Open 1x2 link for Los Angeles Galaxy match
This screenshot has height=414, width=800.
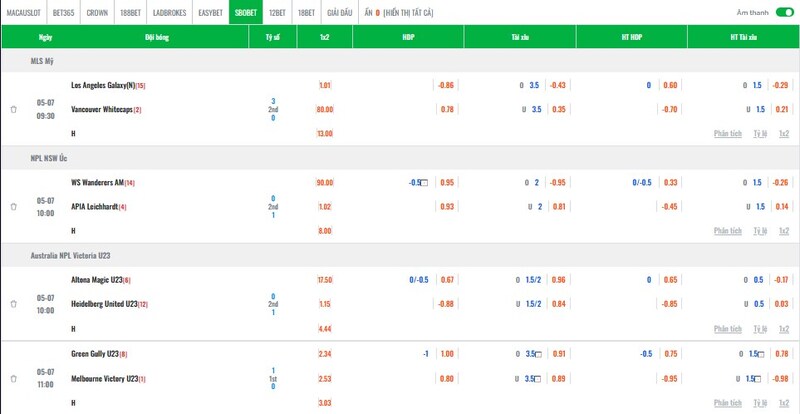784,133
